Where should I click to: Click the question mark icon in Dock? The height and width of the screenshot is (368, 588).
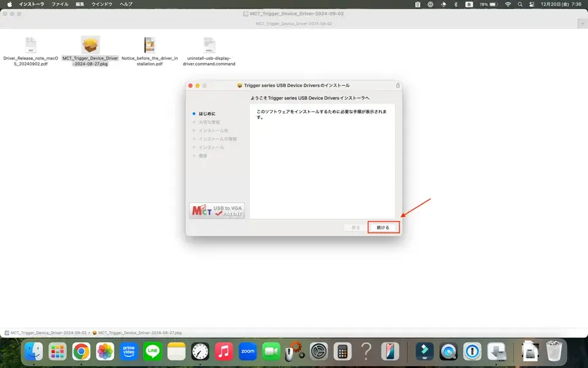coord(366,352)
